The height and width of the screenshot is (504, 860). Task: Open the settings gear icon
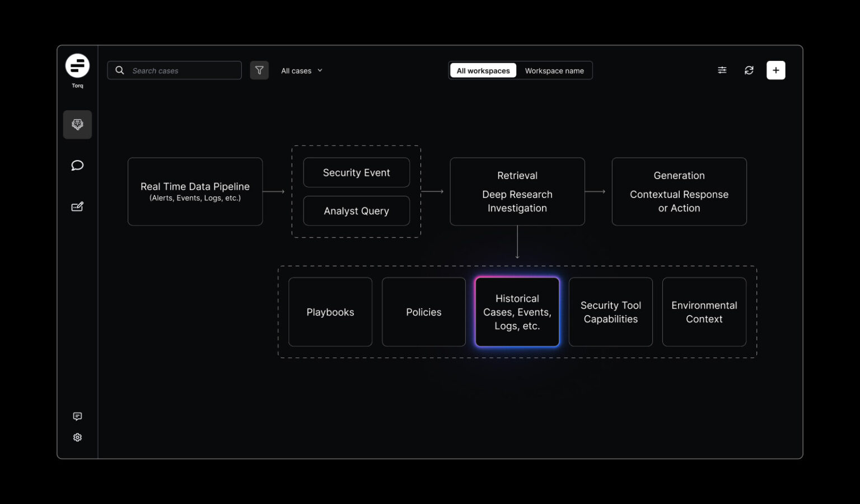(x=77, y=437)
